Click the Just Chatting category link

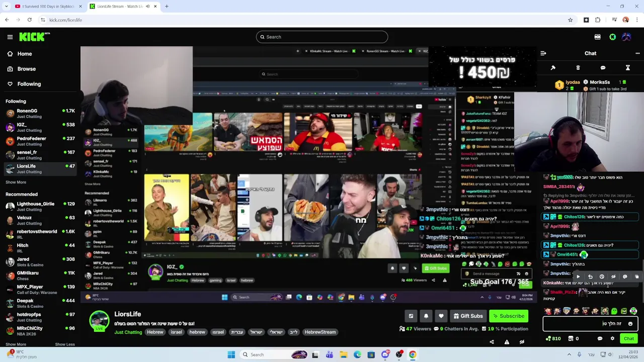[128, 332]
